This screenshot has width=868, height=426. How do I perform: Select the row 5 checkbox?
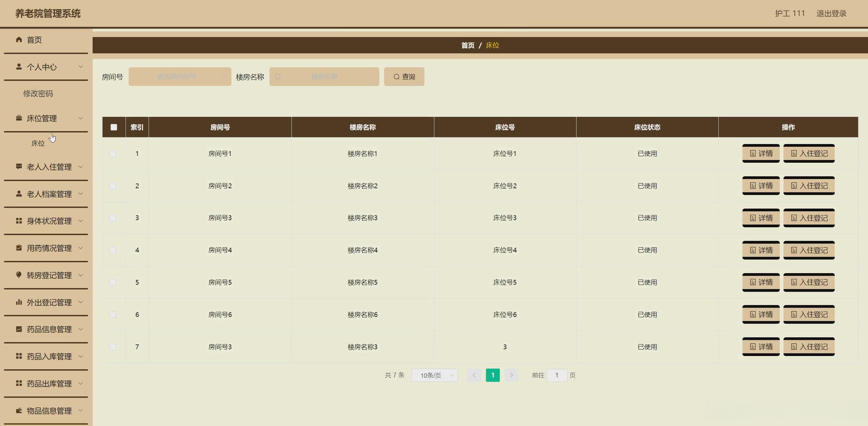tap(113, 283)
